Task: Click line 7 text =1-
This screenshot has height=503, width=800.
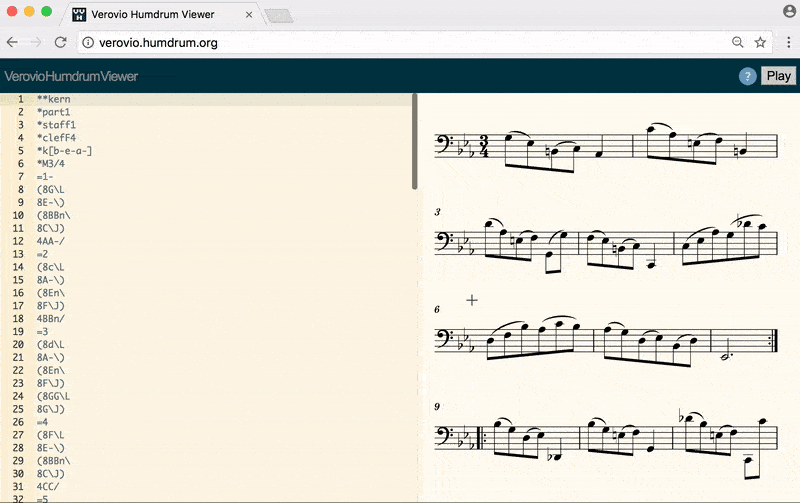Action: click(45, 177)
